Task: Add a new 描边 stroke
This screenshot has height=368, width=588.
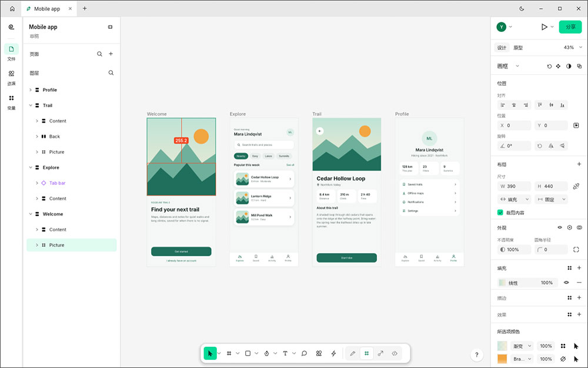Action: point(579,298)
